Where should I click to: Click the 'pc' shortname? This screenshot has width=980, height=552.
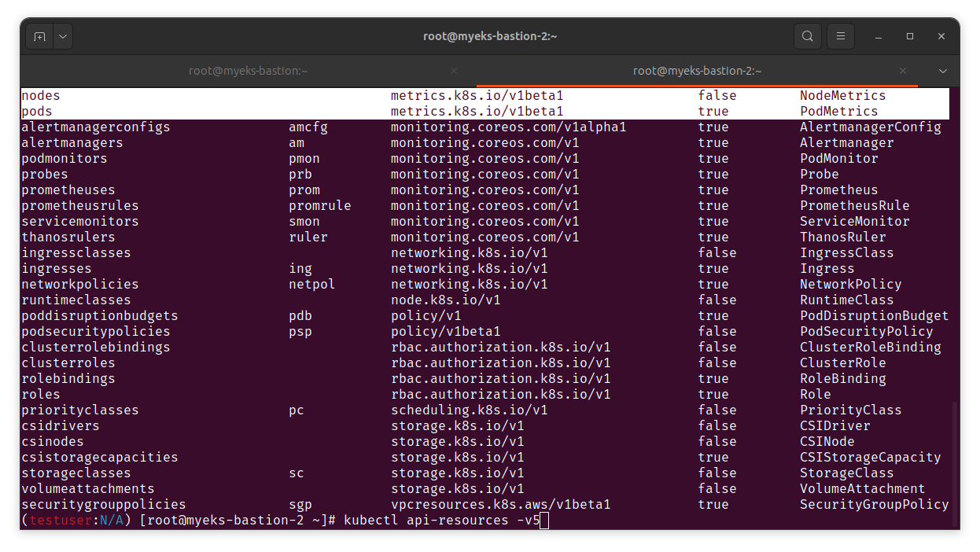pos(297,410)
